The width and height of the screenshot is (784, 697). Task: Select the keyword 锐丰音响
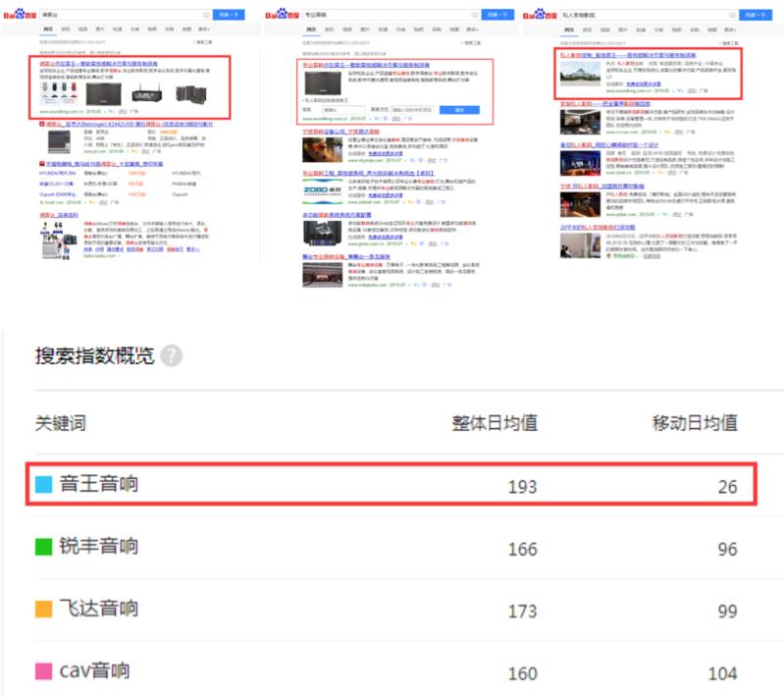coord(99,546)
